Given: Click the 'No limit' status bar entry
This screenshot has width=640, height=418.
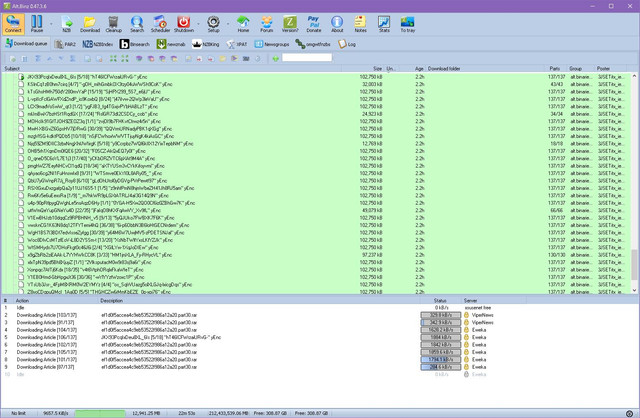Looking at the screenshot, I should (x=18, y=414).
